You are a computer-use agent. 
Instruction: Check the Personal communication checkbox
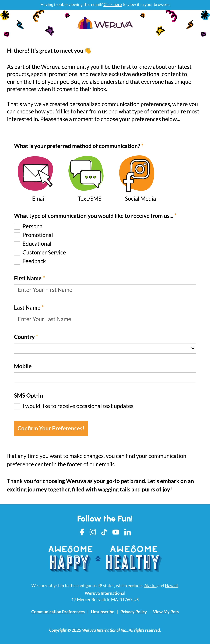coord(17,227)
